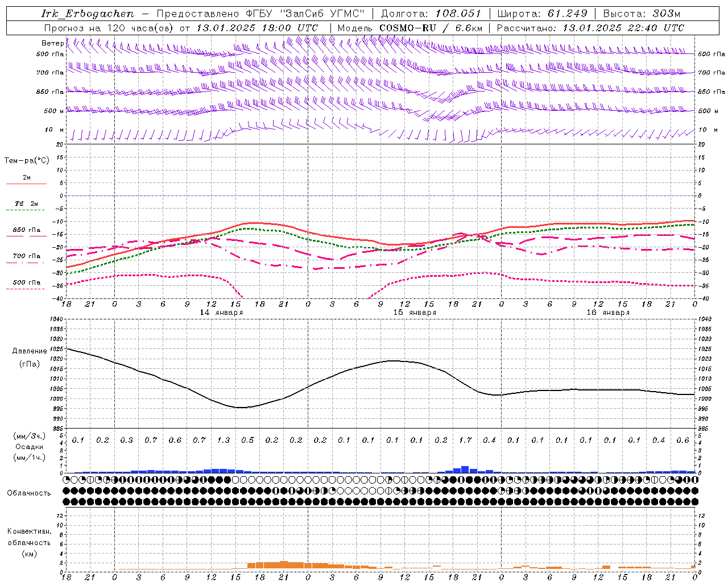Click the 'Высота: 303м' elevation text
The image size is (728, 582).
[x=642, y=14]
